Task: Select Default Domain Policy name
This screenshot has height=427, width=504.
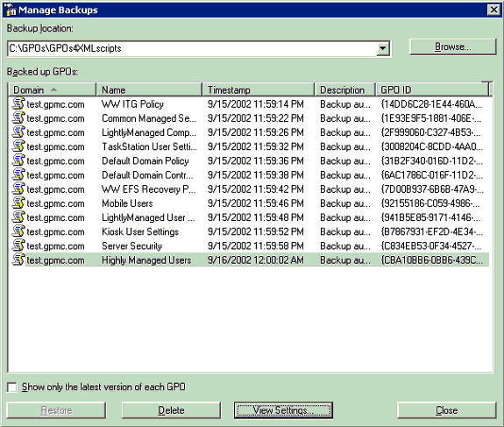Action: 146,160
